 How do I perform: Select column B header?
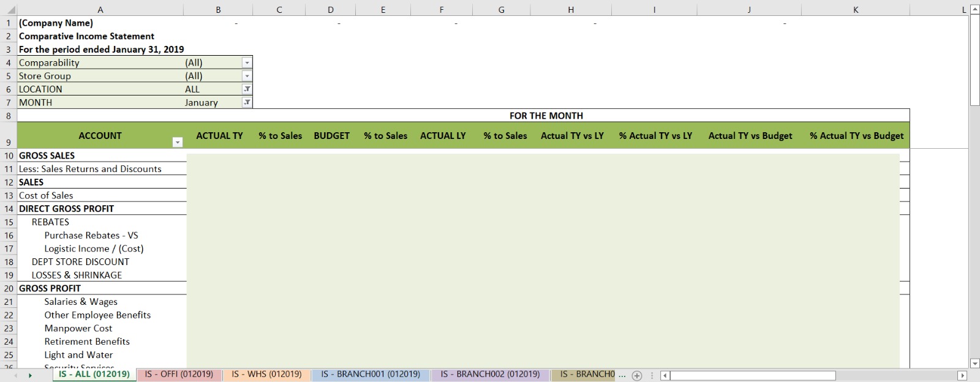218,10
